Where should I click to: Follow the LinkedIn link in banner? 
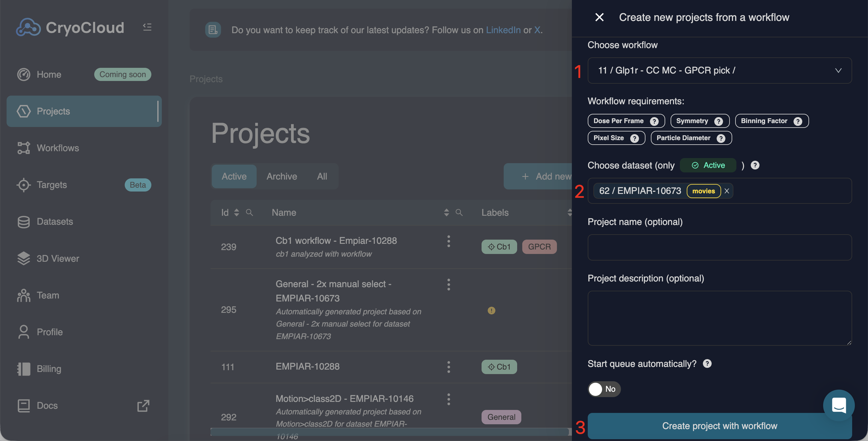(x=503, y=30)
